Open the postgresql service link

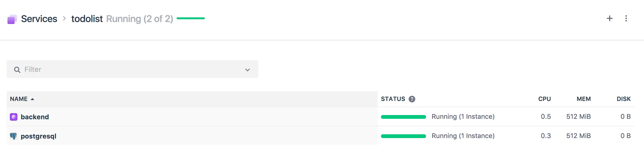[39, 136]
